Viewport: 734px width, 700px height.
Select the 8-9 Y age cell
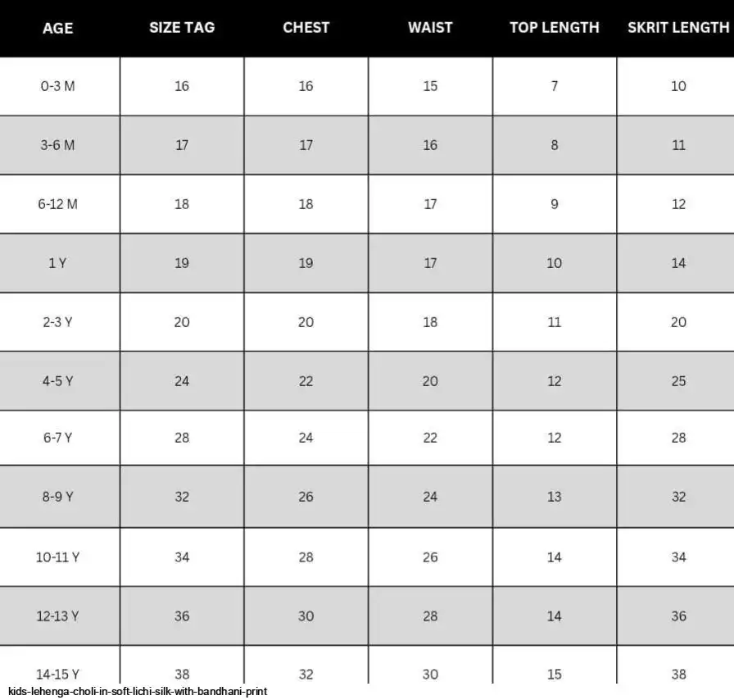click(57, 497)
